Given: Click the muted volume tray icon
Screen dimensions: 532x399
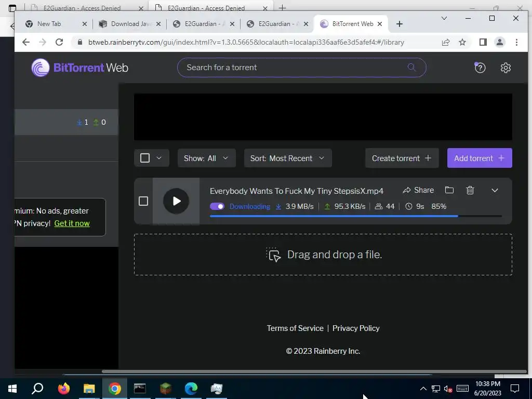Looking at the screenshot, I should click(448, 389).
